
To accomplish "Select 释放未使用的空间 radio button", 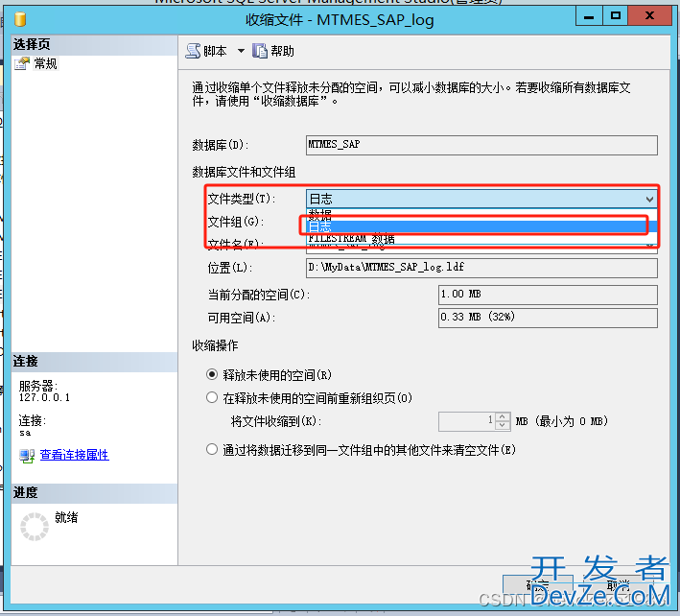I will [x=212, y=374].
